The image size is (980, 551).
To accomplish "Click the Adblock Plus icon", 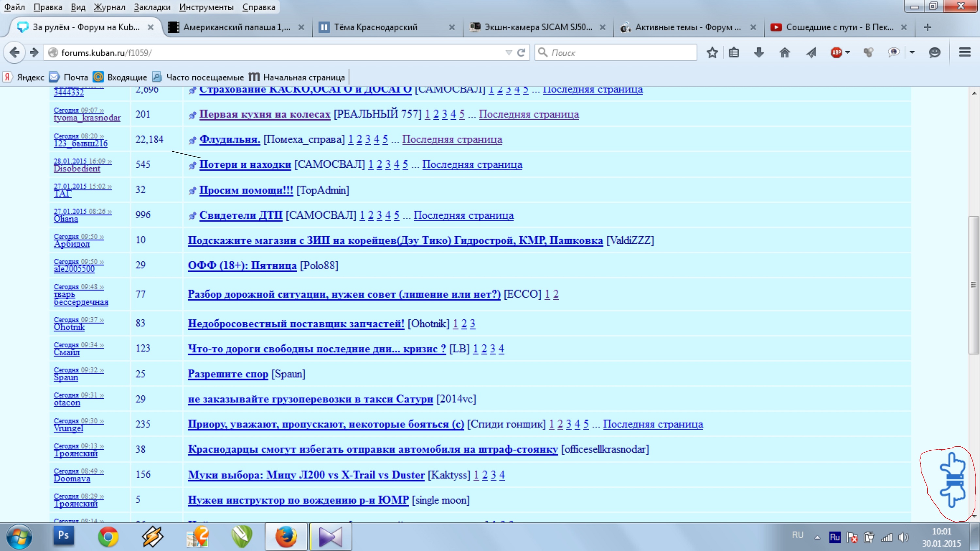I will tap(836, 53).
